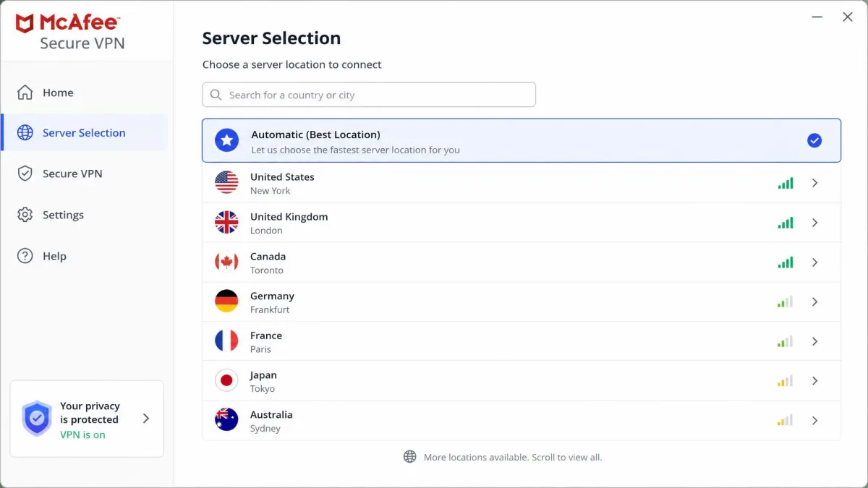
Task: Click the Paris signal strength bars
Action: [x=786, y=341]
